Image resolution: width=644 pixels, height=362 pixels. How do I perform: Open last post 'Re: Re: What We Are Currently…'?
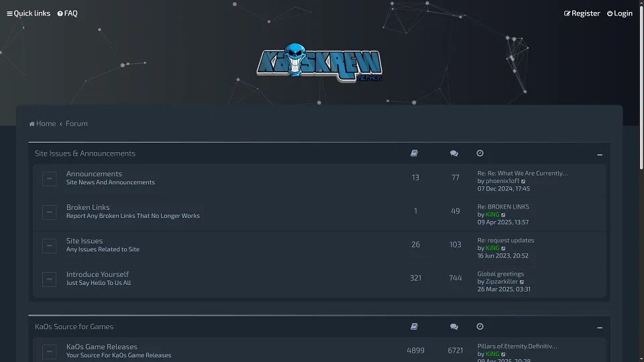523,173
